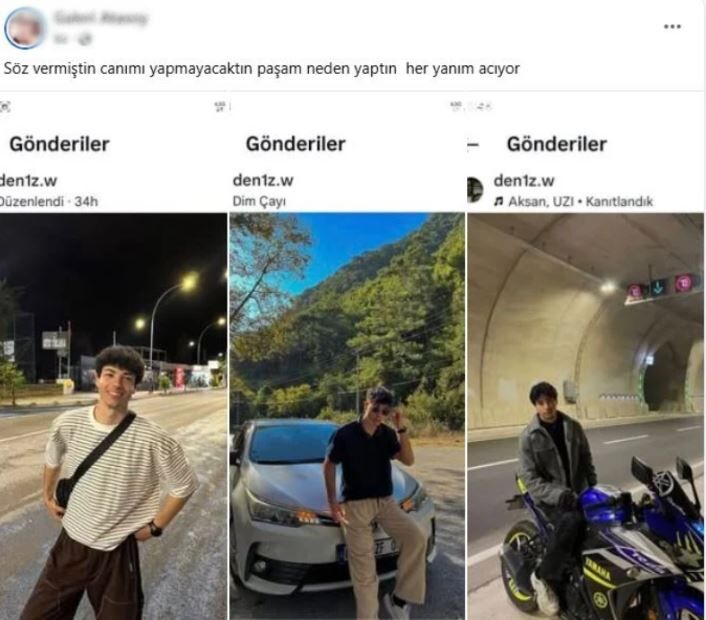Viewport: 706px width, 620px height.
Task: Click the status icon above first Gönderiler
Action: pos(5,107)
